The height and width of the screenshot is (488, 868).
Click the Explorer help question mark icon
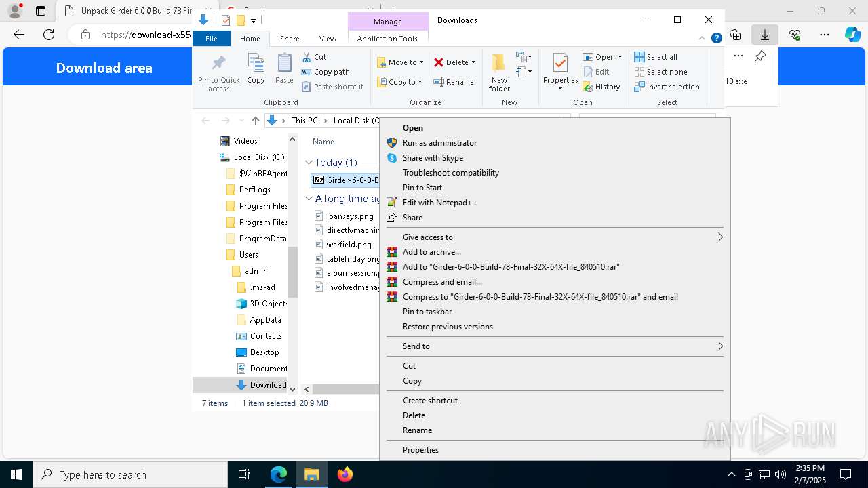(x=716, y=39)
